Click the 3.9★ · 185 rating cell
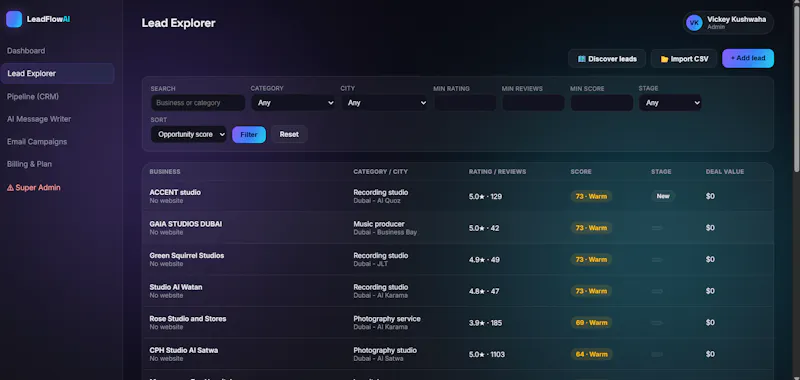 (485, 323)
